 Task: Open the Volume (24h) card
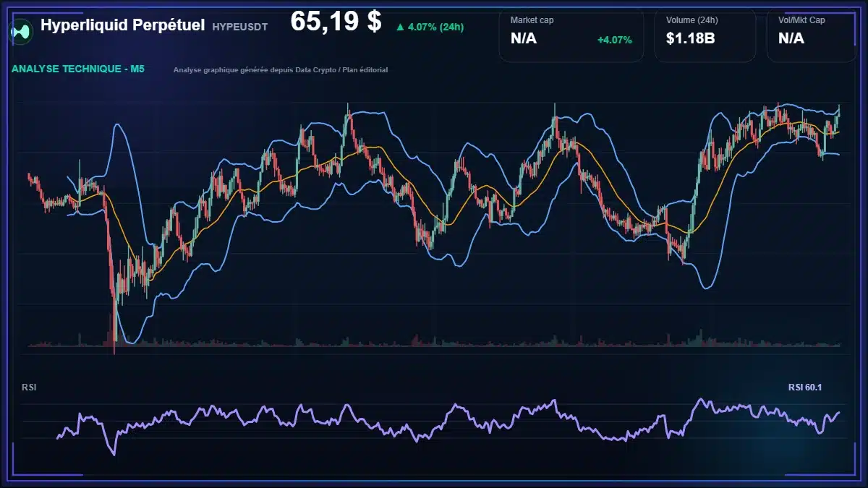[705, 35]
